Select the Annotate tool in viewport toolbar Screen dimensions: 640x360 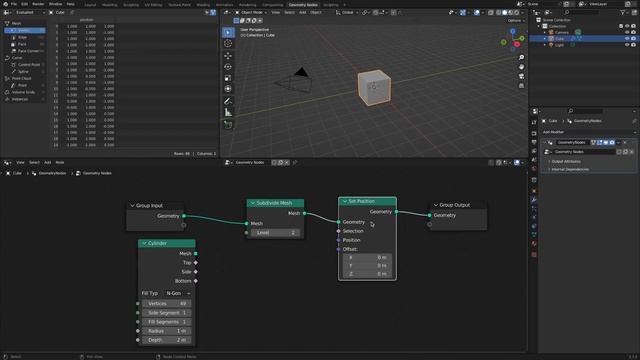(x=228, y=101)
